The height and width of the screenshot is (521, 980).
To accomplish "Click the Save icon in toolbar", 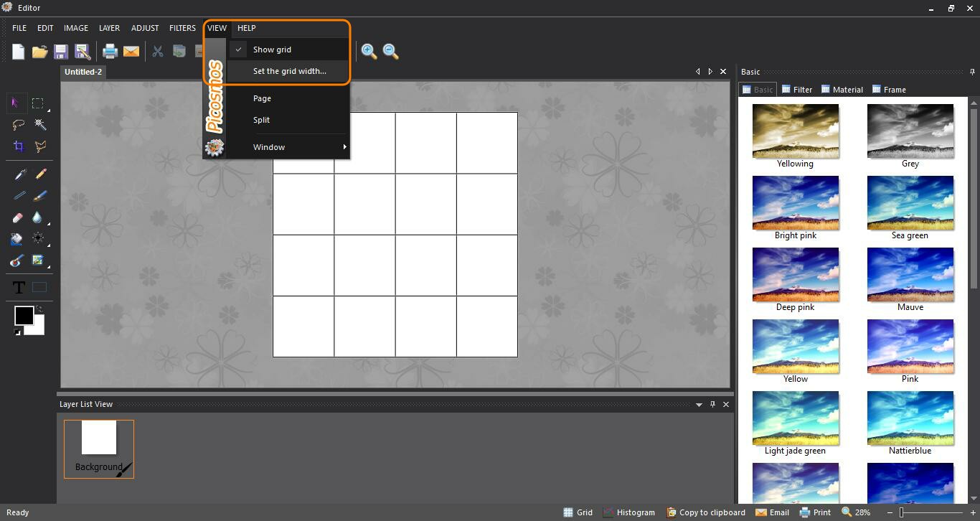I will pyautogui.click(x=61, y=51).
